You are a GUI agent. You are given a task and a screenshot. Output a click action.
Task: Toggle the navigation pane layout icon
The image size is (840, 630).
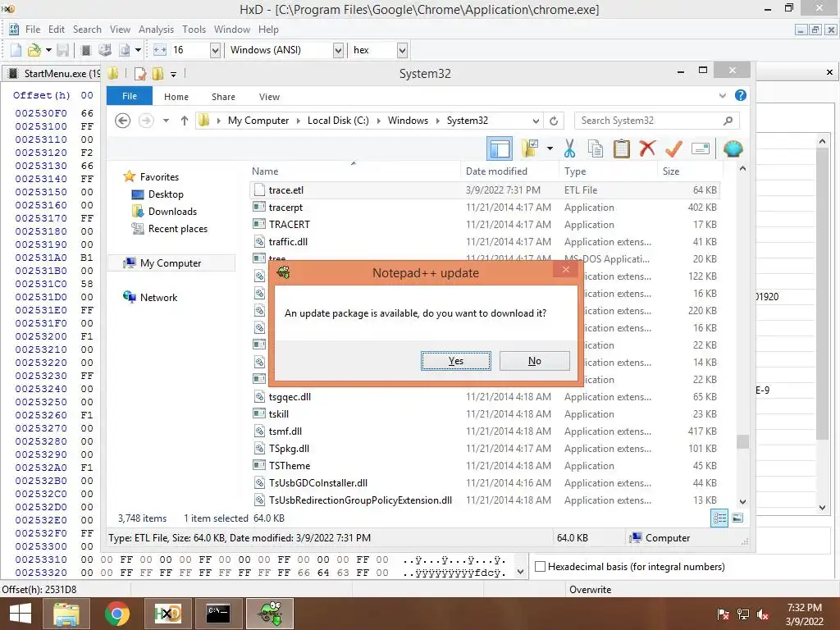click(500, 148)
